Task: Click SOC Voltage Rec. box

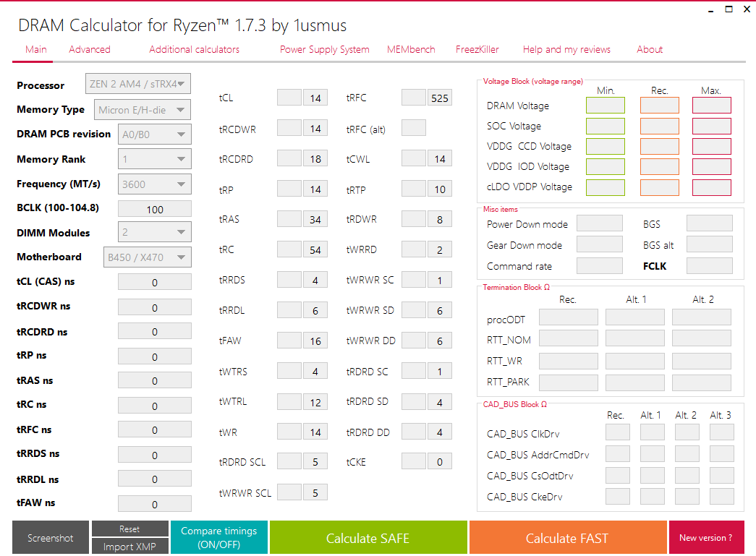Action: [660, 126]
